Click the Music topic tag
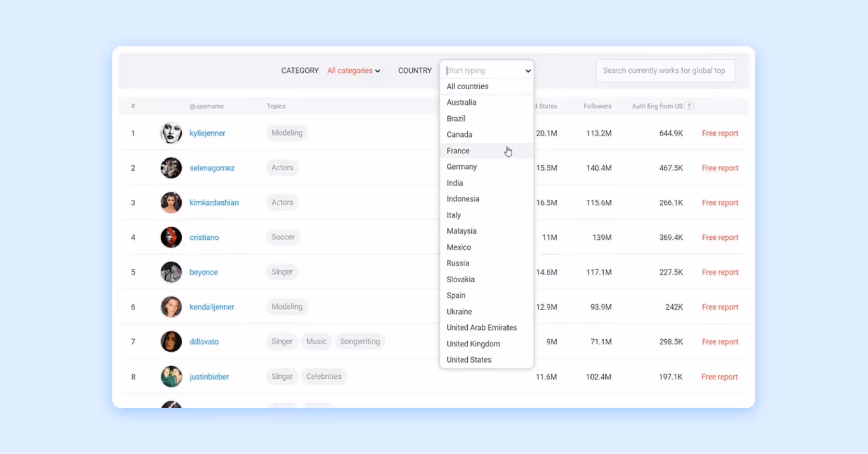 pyautogui.click(x=316, y=341)
